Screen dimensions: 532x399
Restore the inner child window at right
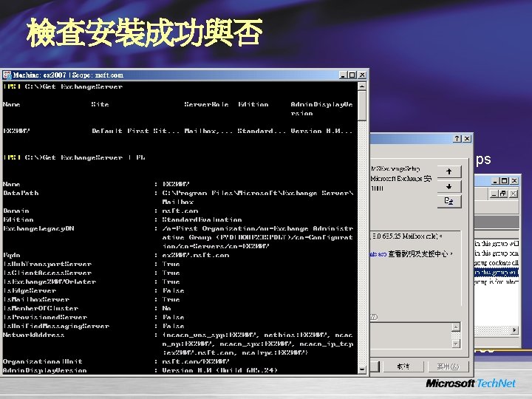(x=503, y=194)
